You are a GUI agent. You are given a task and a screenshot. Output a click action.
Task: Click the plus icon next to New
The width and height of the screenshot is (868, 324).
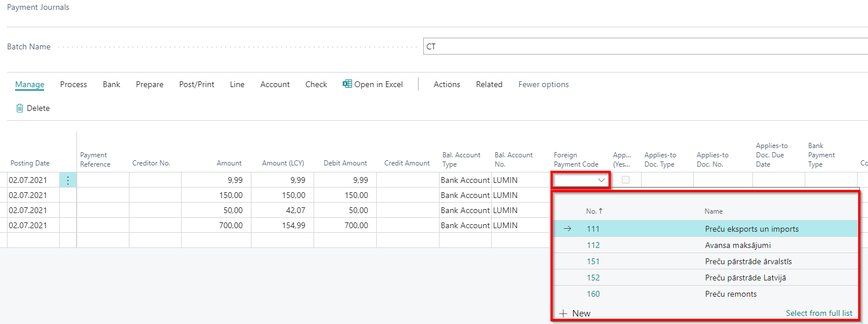[x=563, y=313]
